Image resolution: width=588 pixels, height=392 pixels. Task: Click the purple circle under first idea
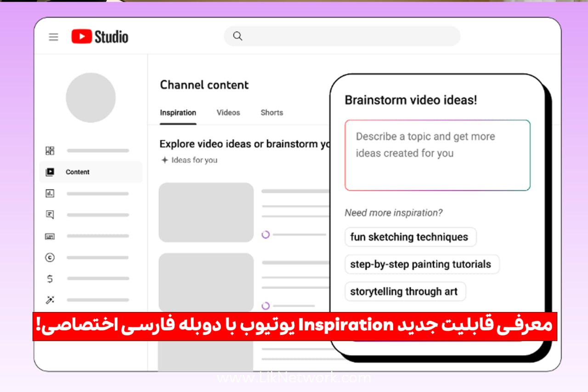[266, 234]
